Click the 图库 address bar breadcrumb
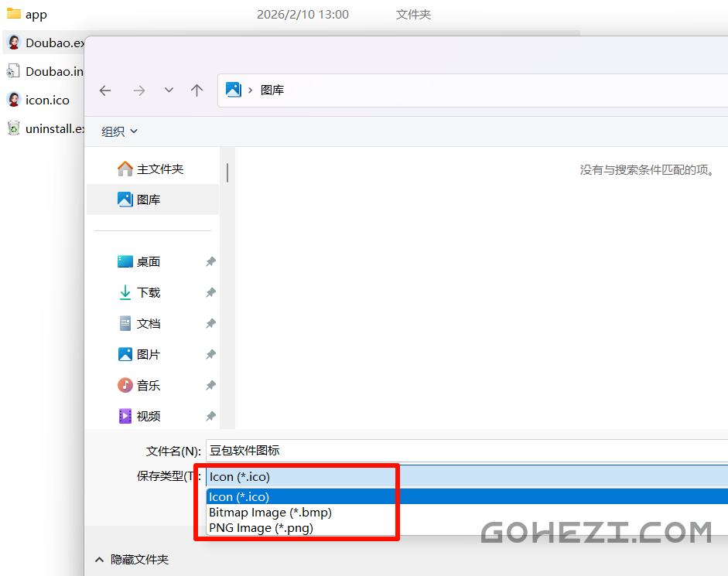 pyautogui.click(x=272, y=90)
